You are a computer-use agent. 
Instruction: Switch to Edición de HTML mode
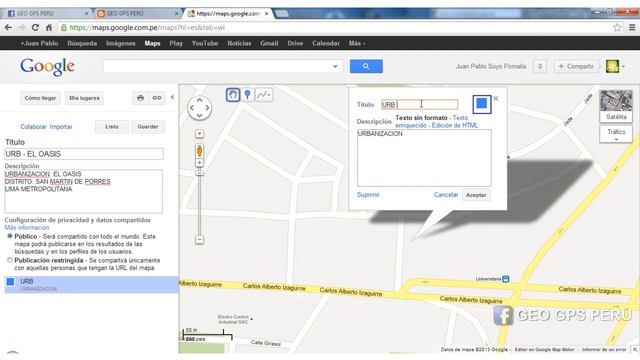(x=455, y=125)
